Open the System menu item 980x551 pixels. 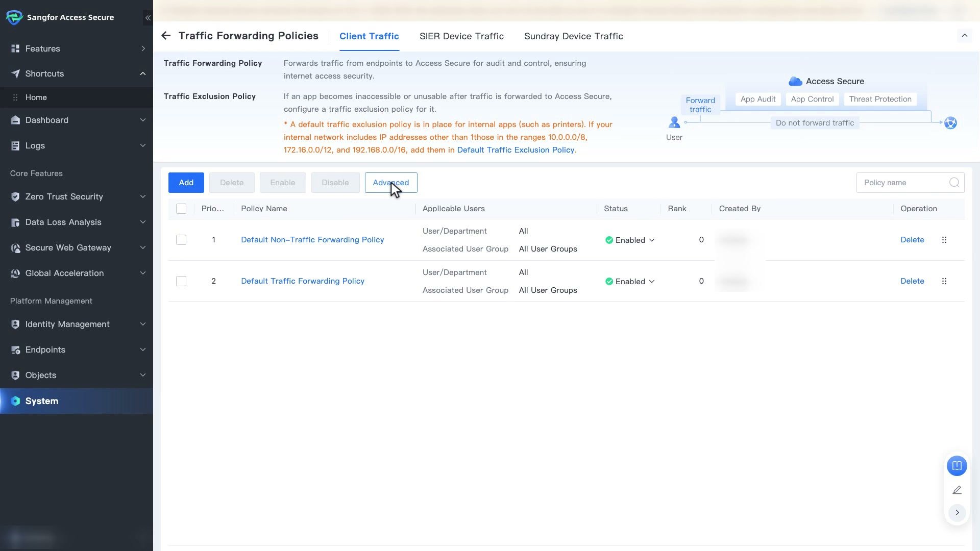77,401
